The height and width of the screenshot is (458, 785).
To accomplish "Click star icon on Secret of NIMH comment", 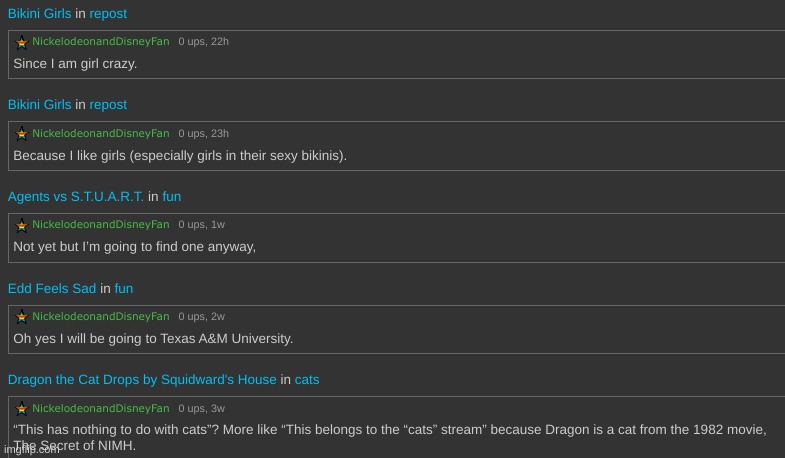I will point(22,408).
